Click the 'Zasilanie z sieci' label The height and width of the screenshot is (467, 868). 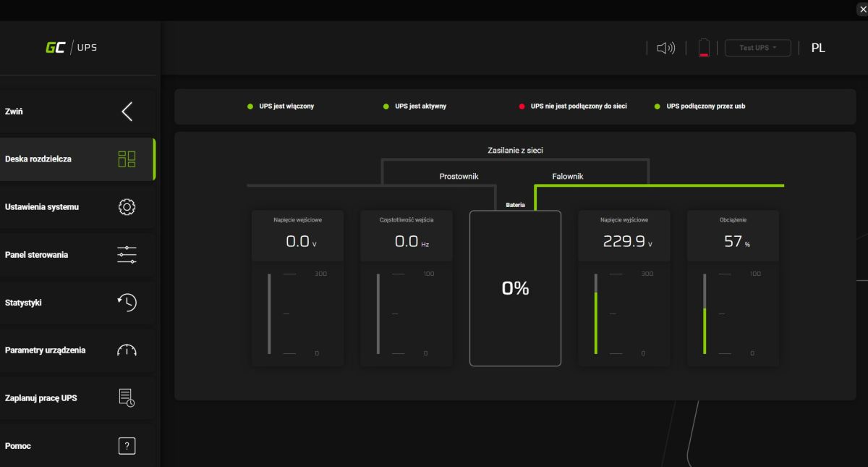click(x=515, y=151)
